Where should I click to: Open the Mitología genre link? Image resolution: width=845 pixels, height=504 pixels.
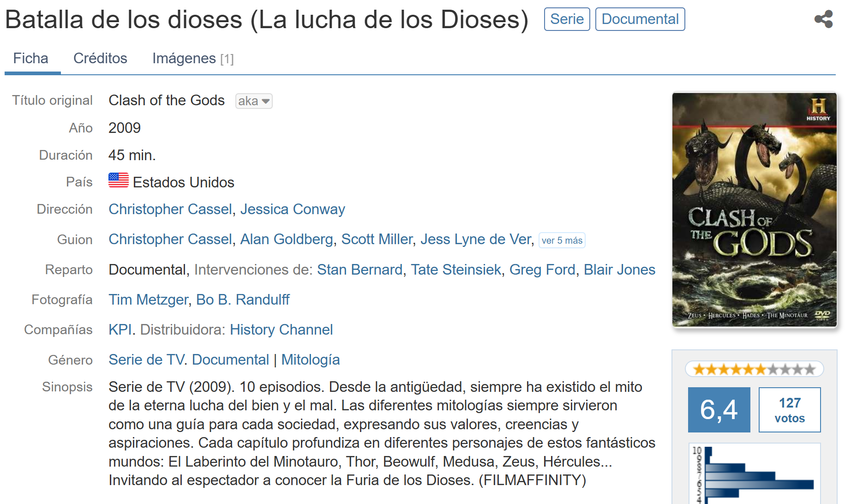(x=311, y=360)
